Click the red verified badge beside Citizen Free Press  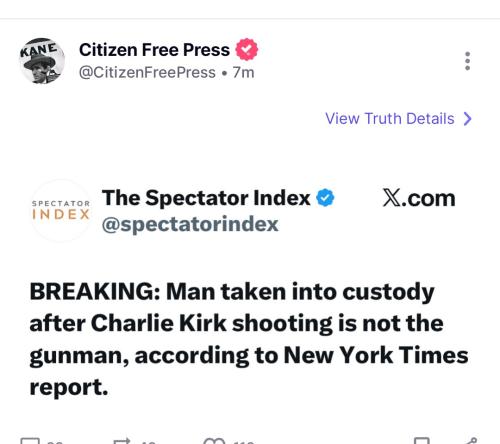pos(247,49)
